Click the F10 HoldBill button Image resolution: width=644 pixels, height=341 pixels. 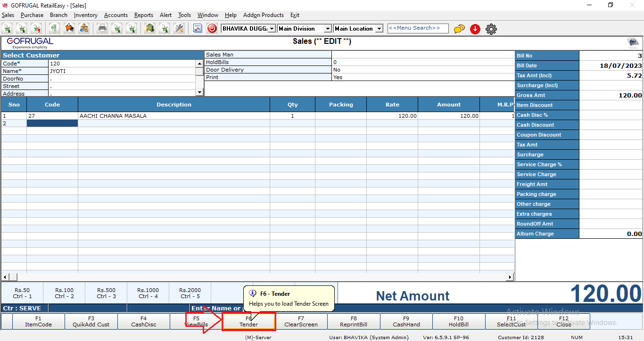[x=458, y=321]
